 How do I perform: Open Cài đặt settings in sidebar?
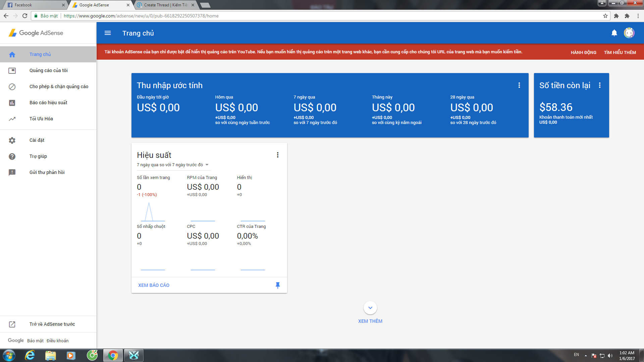click(x=37, y=140)
